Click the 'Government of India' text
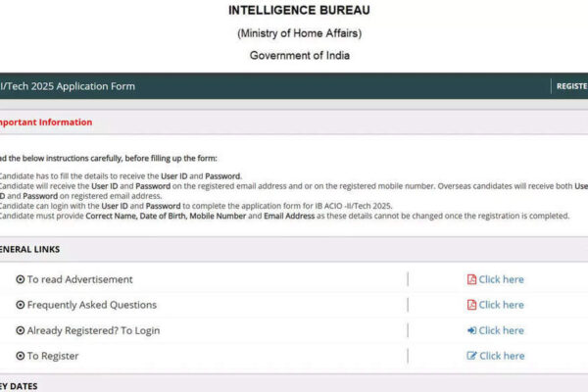The width and height of the screenshot is (588, 392). point(300,56)
